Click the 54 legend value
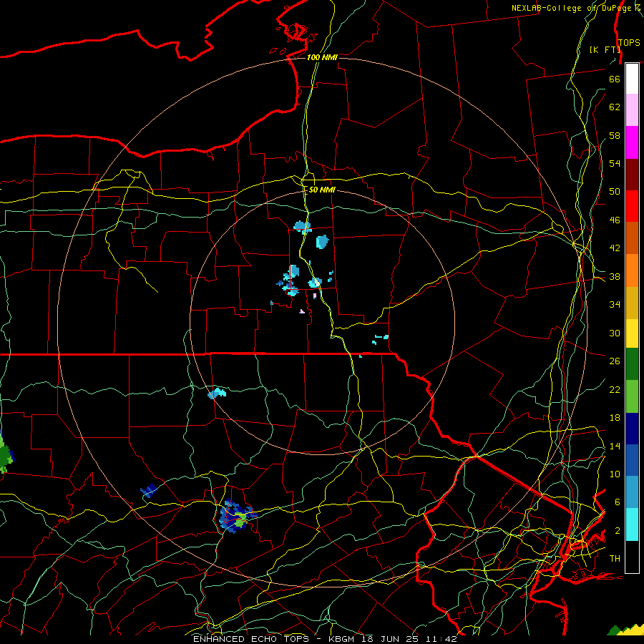Image resolution: width=644 pixels, height=644 pixels. [615, 163]
